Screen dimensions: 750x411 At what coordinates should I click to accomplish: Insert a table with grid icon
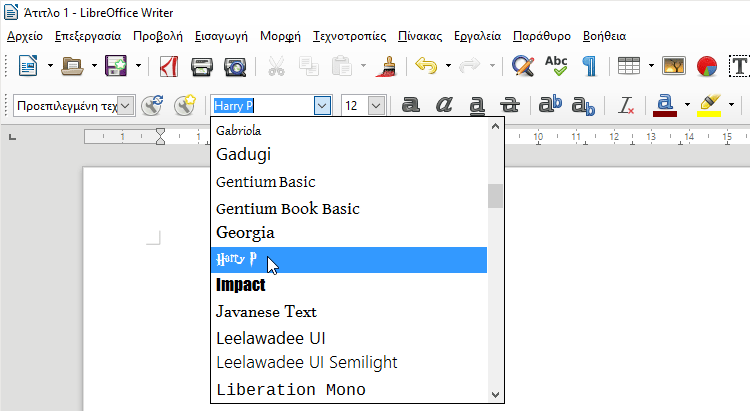629,66
